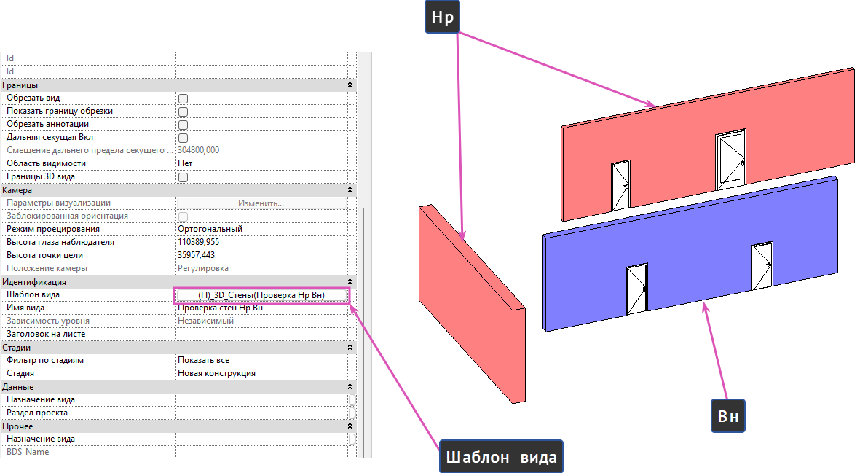Image resolution: width=868 pixels, height=473 pixels.
Task: Select right door in the blue wall
Action: click(763, 267)
